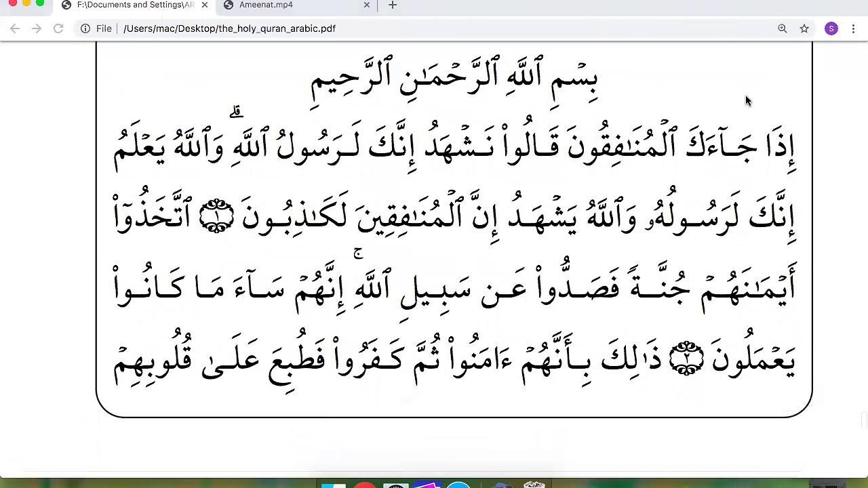Go back using the browser back arrow

coord(15,28)
